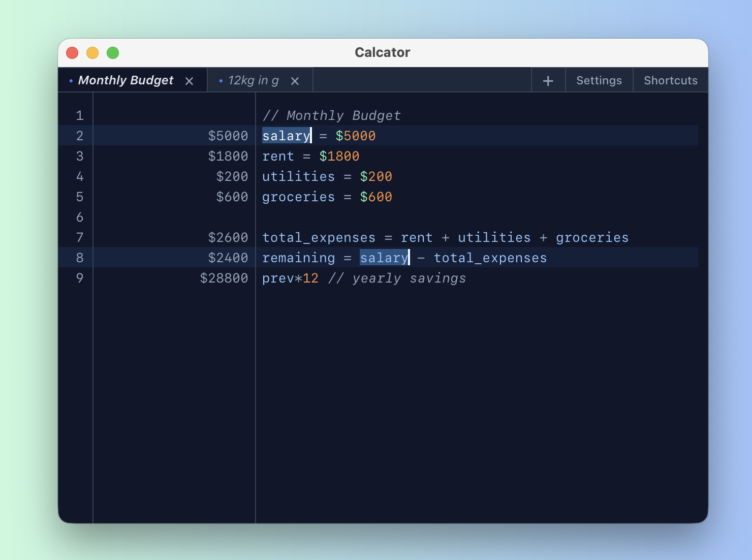Click the $28800 yearly savings result
The width and height of the screenshot is (752, 560).
224,278
